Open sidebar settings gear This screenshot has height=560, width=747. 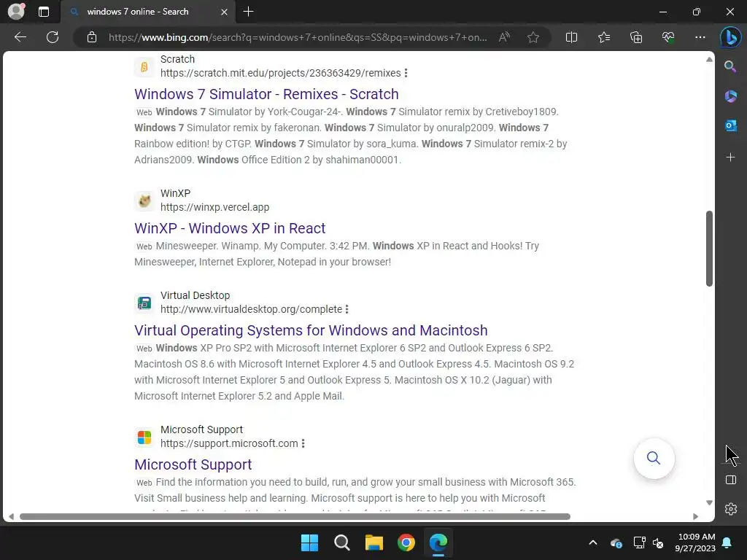(730, 508)
